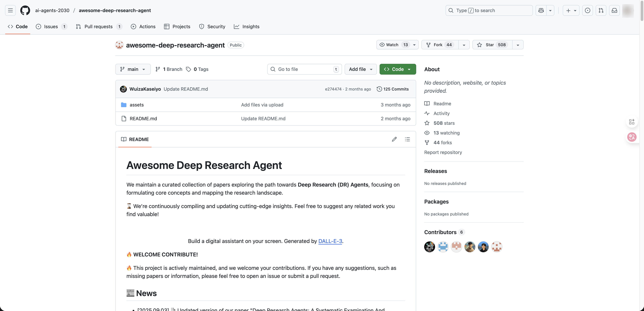
Task: Switch to the Code tab
Action: [x=17, y=27]
